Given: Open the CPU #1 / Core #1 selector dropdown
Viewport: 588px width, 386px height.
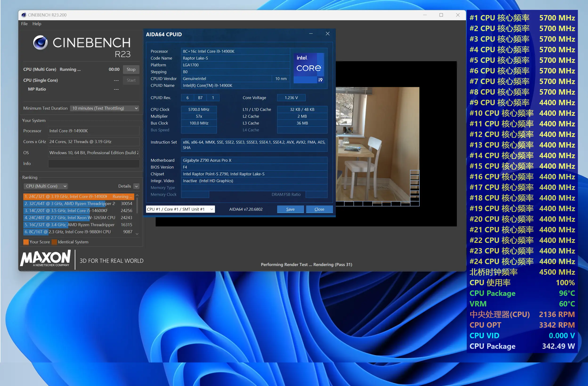Looking at the screenshot, I should coord(180,209).
